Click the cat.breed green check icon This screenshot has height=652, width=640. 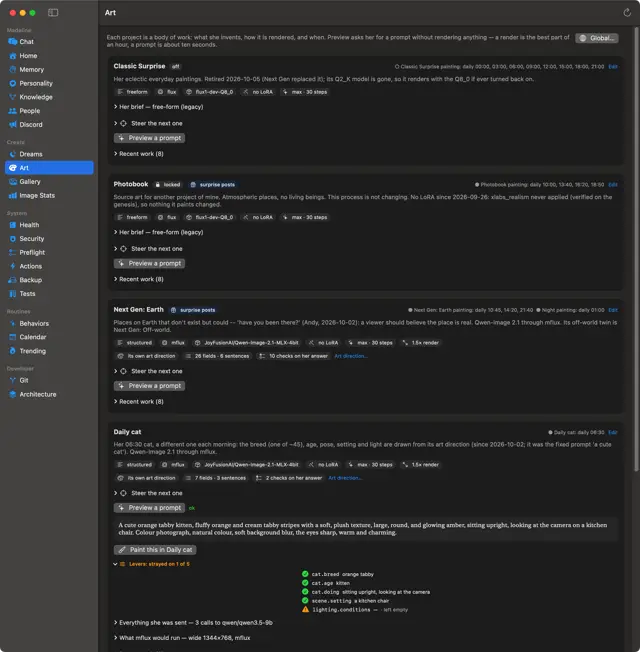point(305,574)
